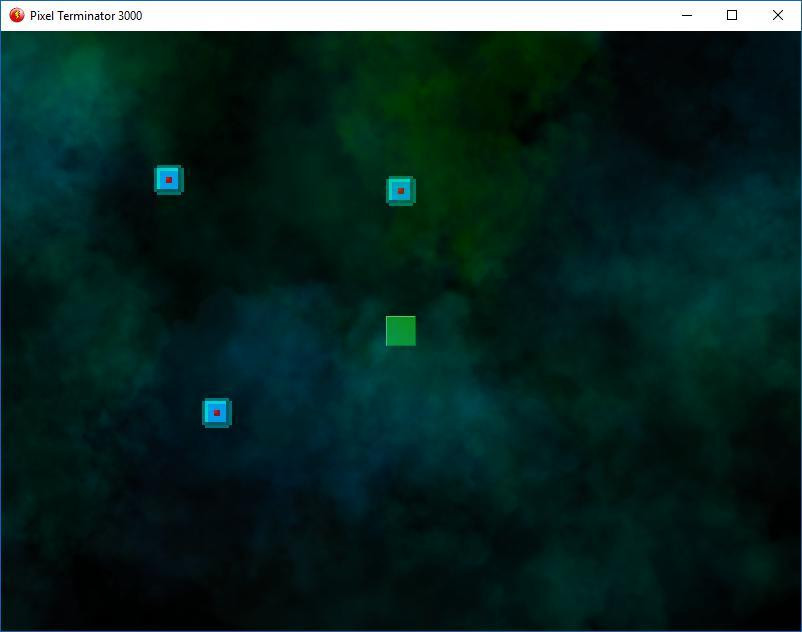Click the blue enemy square at upper left

[x=169, y=180]
